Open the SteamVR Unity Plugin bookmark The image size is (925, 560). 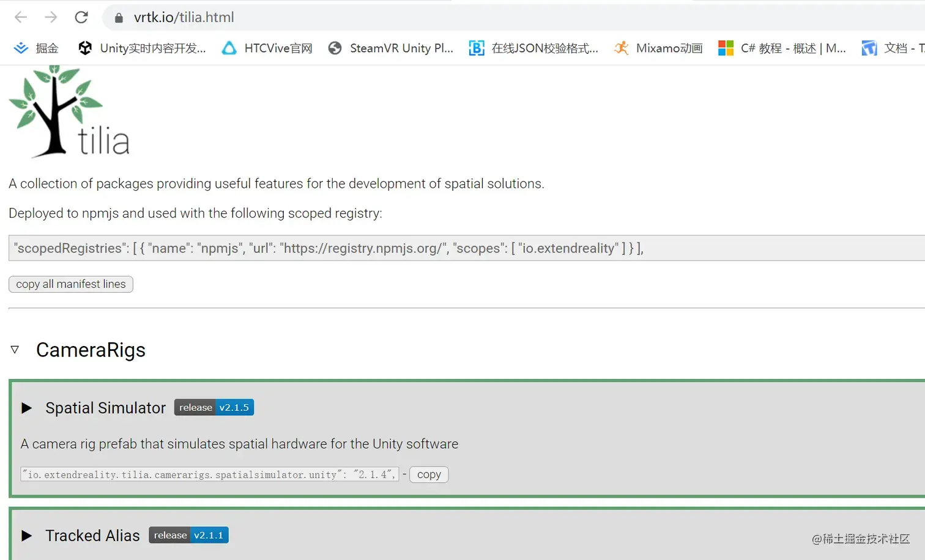(390, 48)
